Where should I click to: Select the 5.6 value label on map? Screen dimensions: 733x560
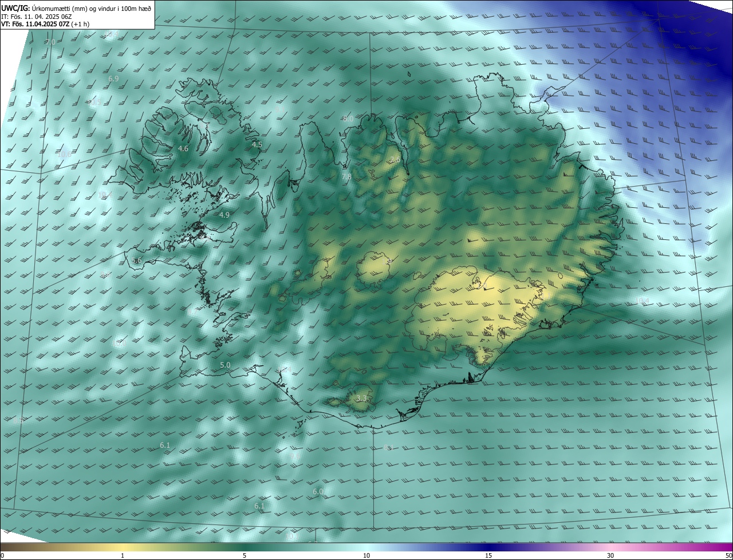136,261
